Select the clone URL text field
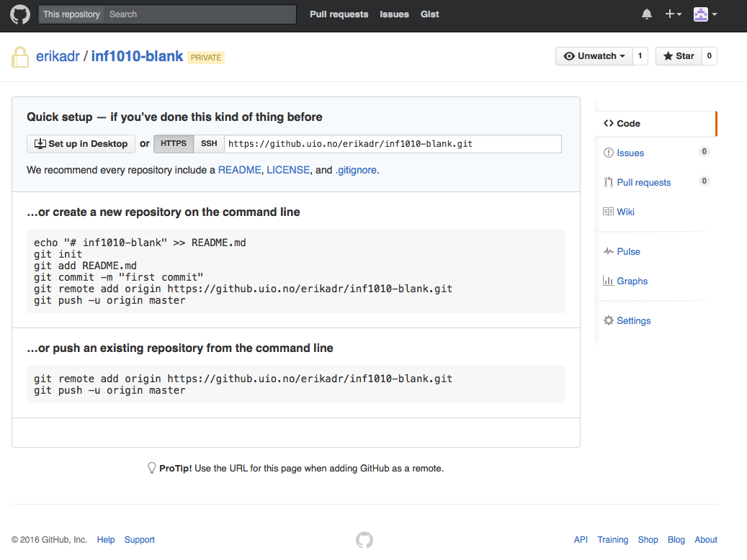Screen dimensions: 747x560 click(393, 144)
